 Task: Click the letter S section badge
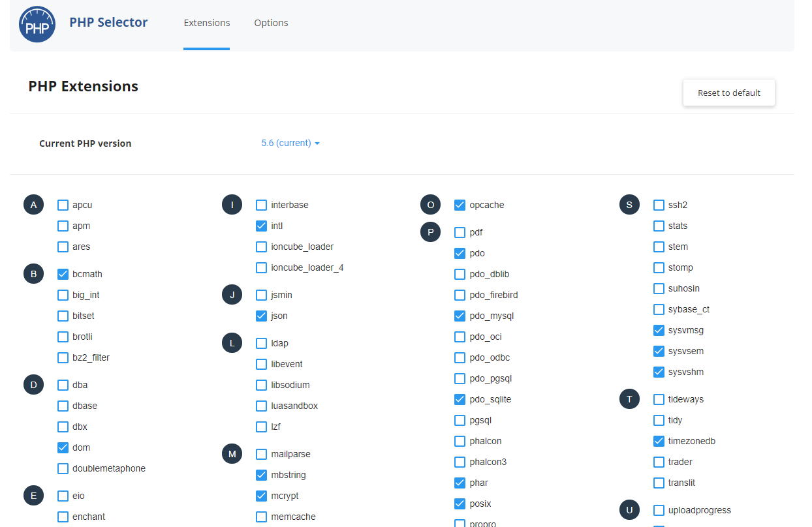point(629,204)
